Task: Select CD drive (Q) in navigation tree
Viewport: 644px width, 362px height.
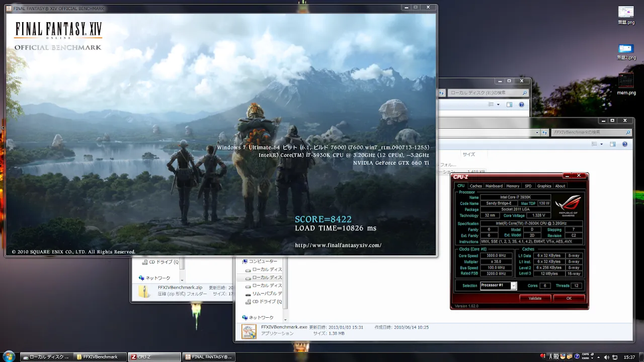Action: coord(267,302)
